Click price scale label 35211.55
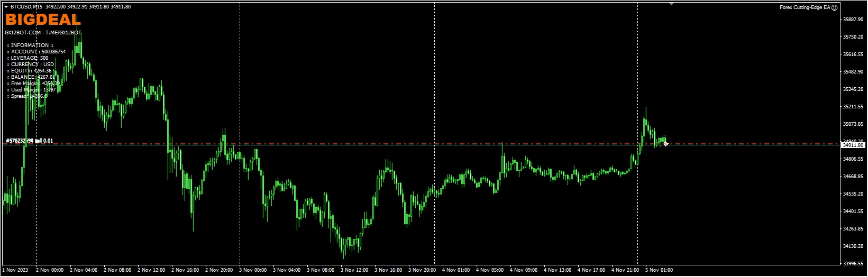 853,107
